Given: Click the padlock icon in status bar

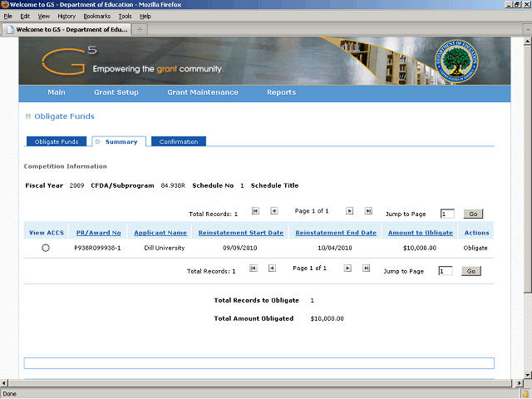Looking at the screenshot, I should coord(525,394).
